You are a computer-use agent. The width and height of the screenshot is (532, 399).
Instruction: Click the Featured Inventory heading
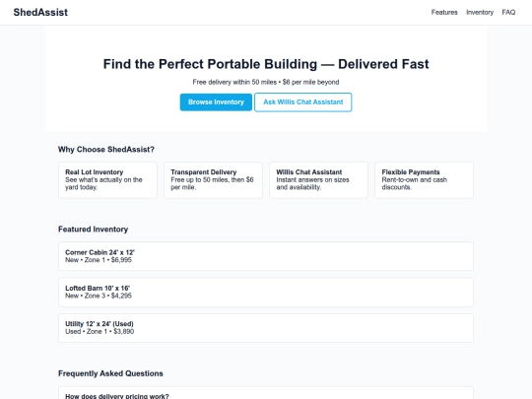[94, 230]
